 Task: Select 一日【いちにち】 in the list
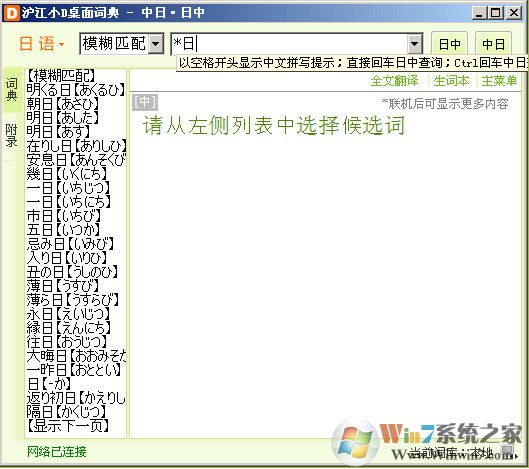coord(68,202)
